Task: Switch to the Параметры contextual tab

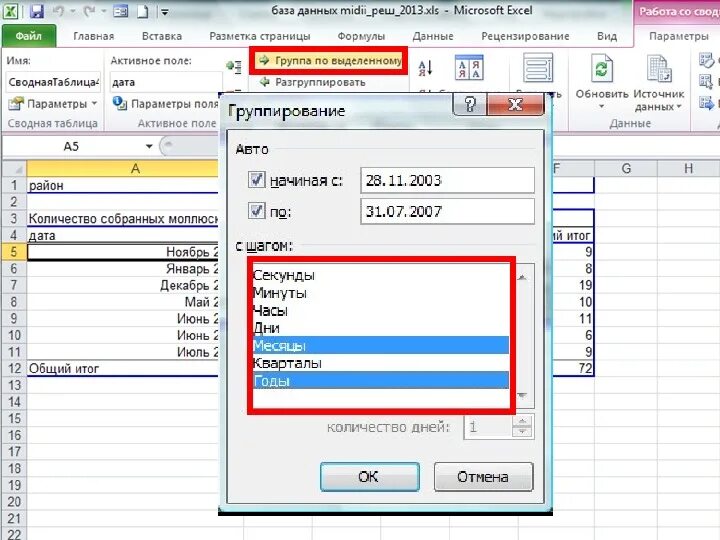Action: click(x=678, y=36)
